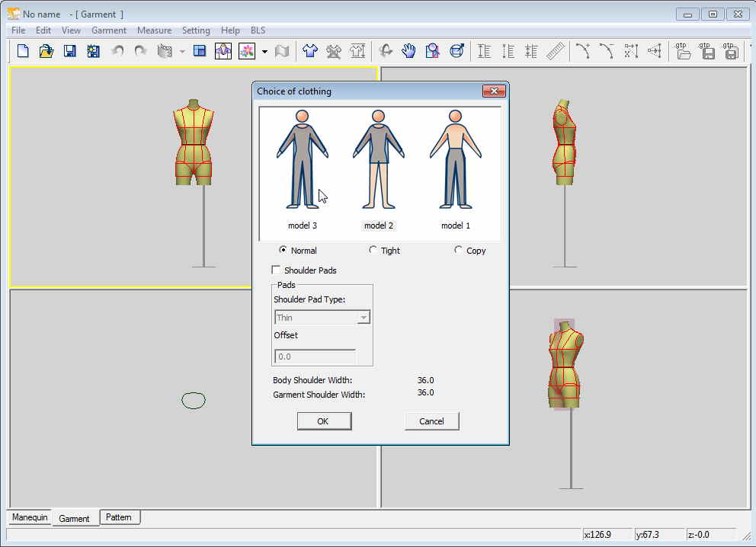Select the blue shirt garment tool
The width and height of the screenshot is (756, 547).
(x=309, y=51)
